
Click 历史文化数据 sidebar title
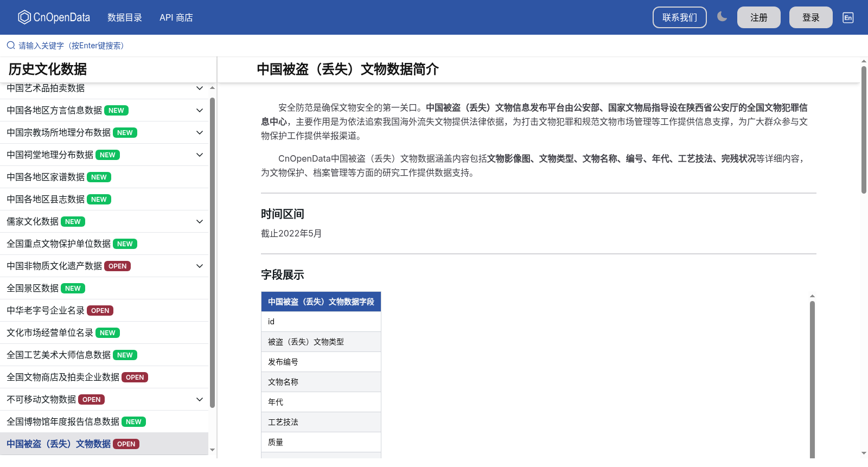pyautogui.click(x=48, y=69)
